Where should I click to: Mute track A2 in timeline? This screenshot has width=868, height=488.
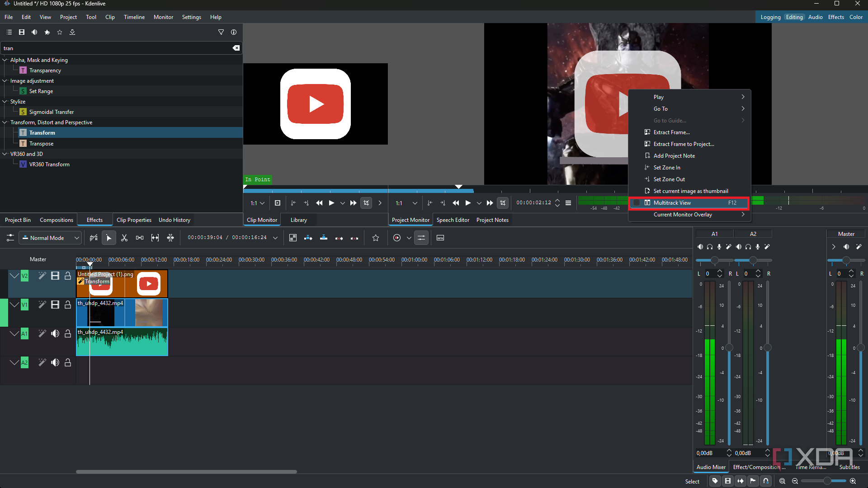55,362
